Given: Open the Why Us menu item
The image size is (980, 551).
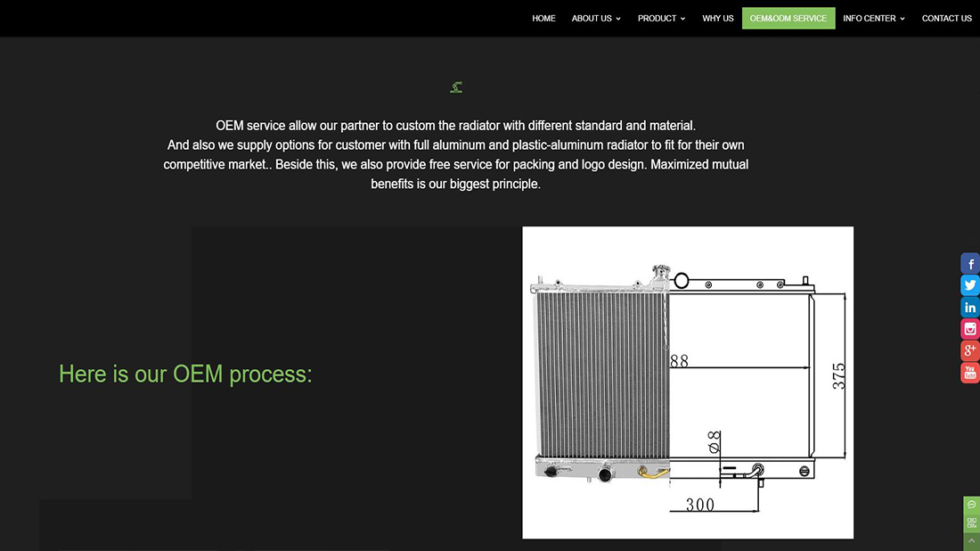Looking at the screenshot, I should click(x=717, y=19).
